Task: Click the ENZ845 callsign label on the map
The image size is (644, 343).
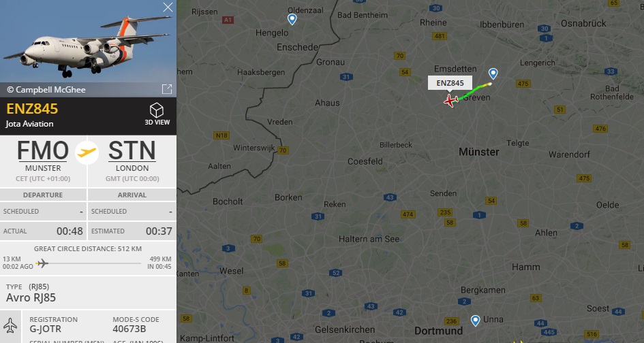Action: (x=450, y=83)
